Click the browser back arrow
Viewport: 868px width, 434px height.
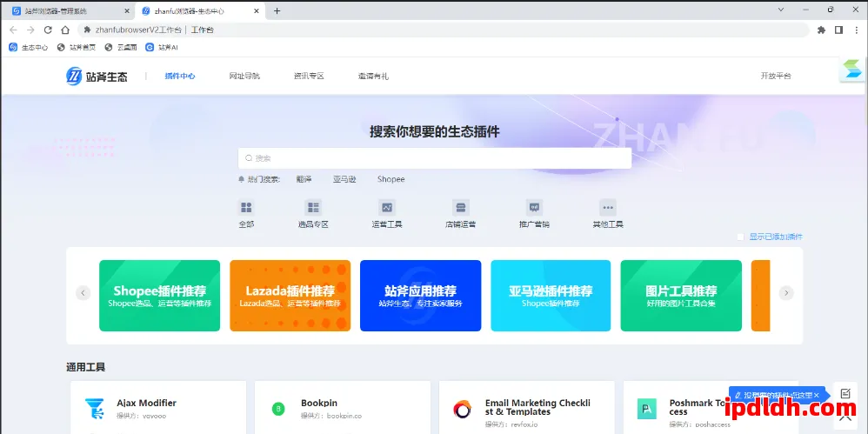[x=13, y=30]
